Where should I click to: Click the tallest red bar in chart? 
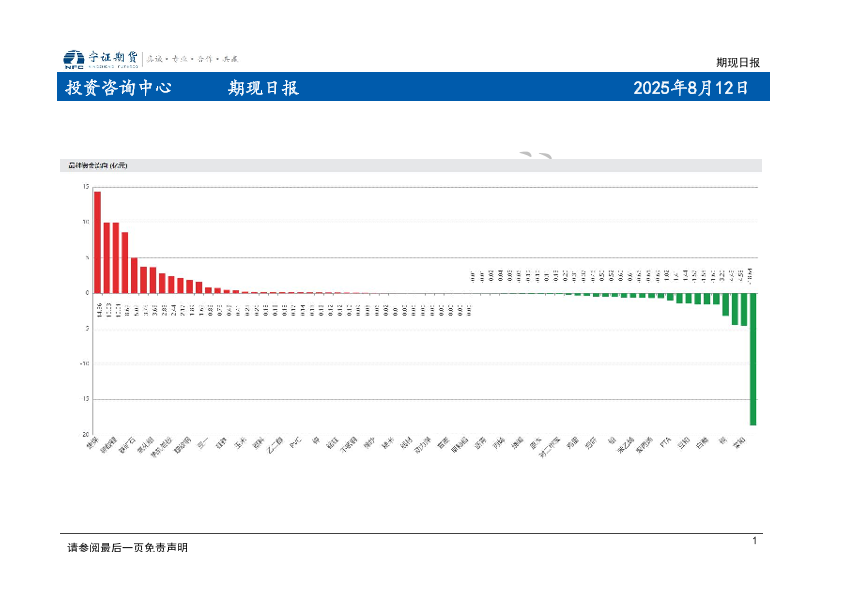(x=97, y=241)
